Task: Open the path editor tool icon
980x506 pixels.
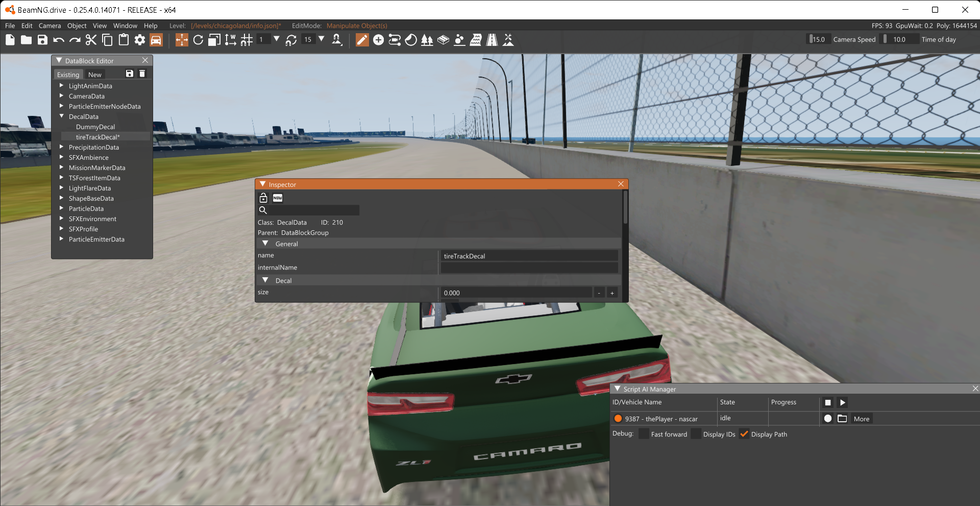Action: tap(395, 40)
